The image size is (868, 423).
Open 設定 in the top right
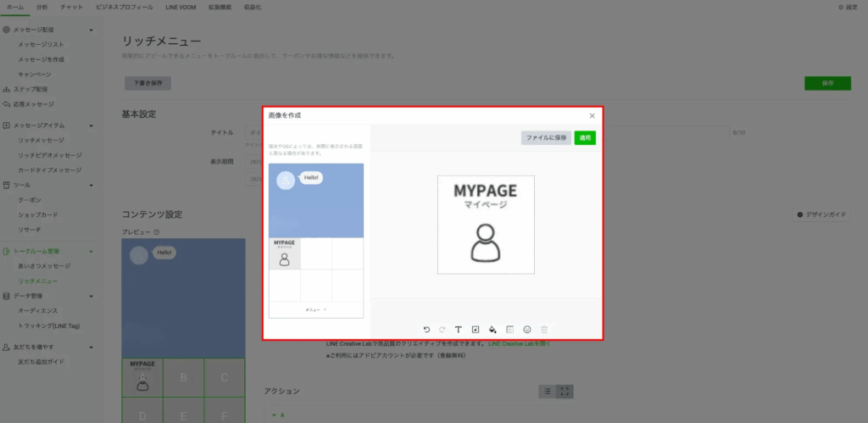[846, 7]
